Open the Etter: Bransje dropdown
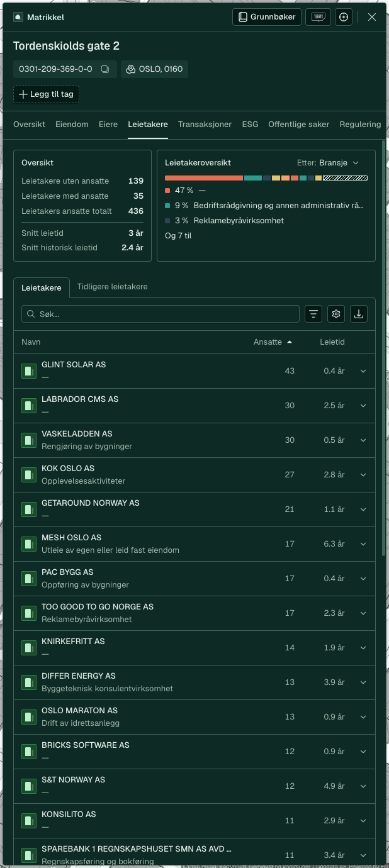The width and height of the screenshot is (389, 868). point(328,162)
